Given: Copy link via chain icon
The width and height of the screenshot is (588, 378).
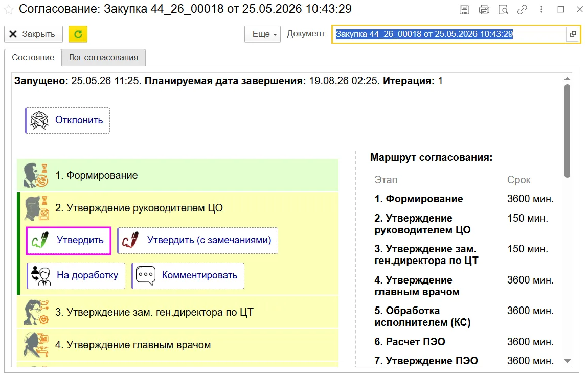Looking at the screenshot, I should tap(522, 9).
